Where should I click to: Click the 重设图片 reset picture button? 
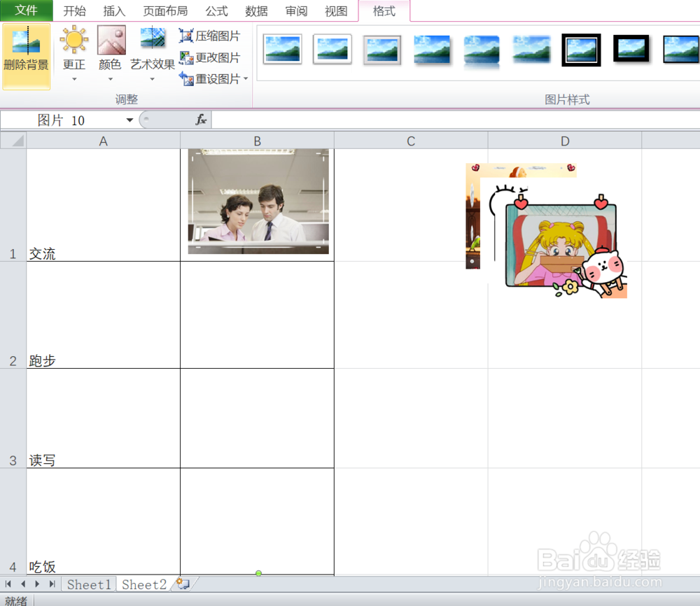pyautogui.click(x=210, y=79)
